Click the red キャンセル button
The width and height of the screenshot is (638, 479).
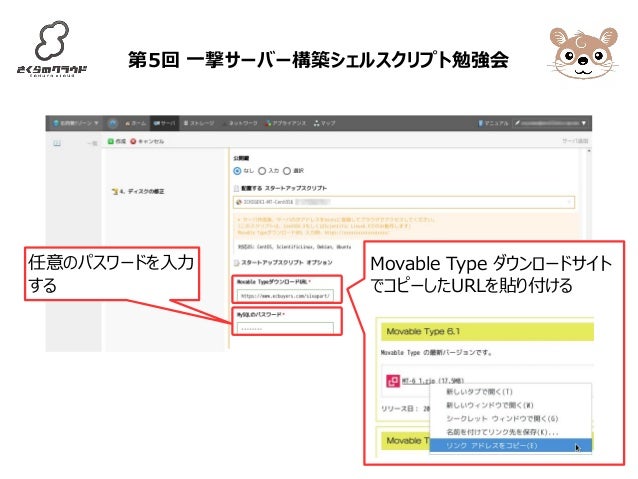pyautogui.click(x=147, y=141)
